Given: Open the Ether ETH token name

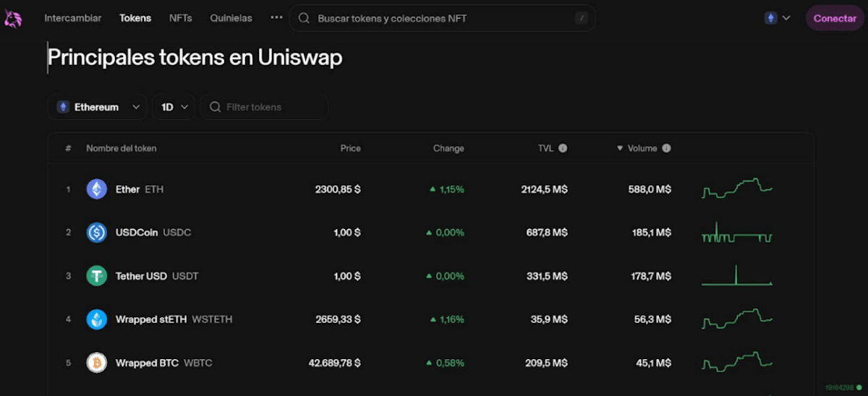Looking at the screenshot, I should 140,189.
